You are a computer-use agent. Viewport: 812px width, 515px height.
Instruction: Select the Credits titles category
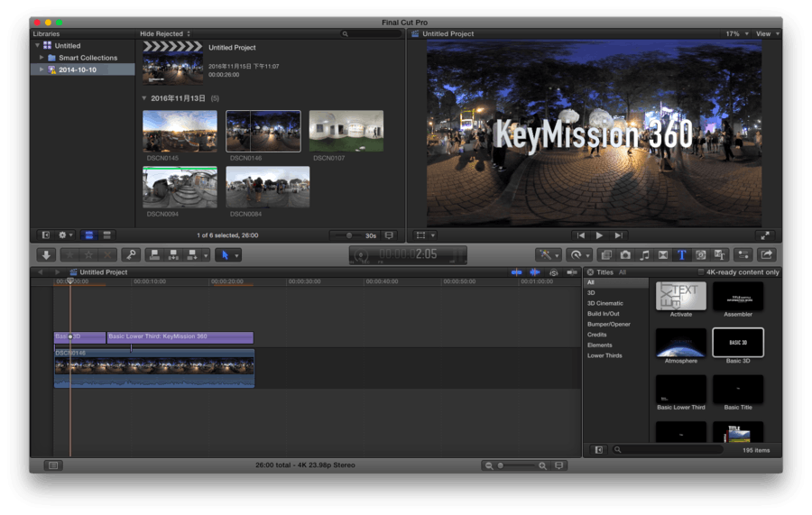pyautogui.click(x=596, y=335)
